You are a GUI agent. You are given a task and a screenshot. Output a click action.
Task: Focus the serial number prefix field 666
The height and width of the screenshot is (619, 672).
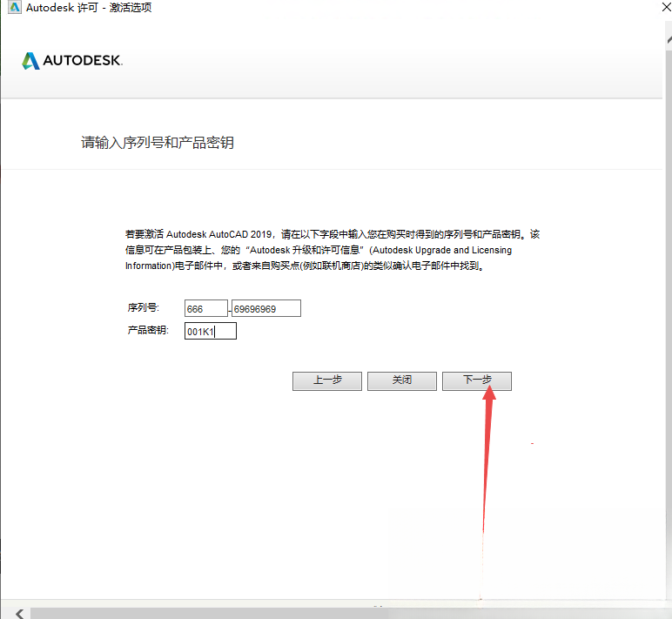(x=205, y=309)
